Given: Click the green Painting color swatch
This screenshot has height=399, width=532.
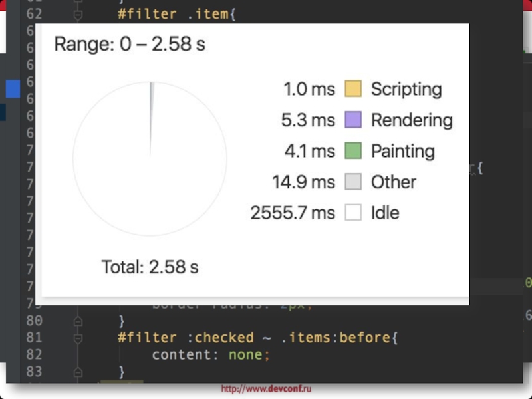Looking at the screenshot, I should [353, 151].
